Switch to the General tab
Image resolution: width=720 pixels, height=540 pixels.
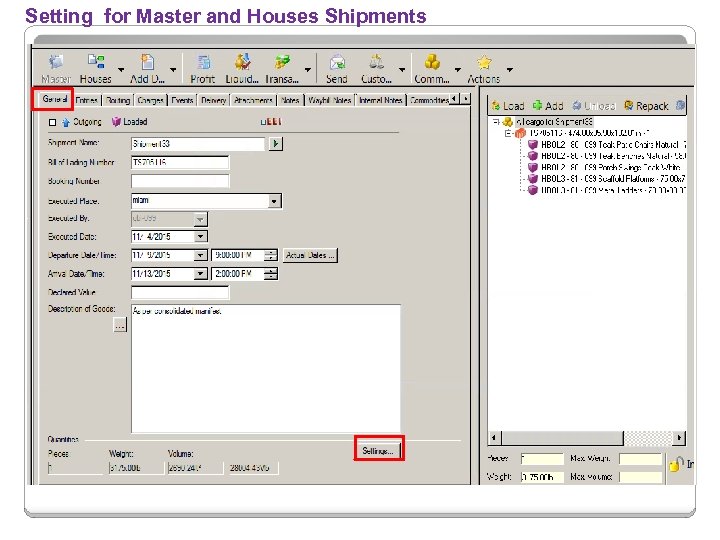pos(54,99)
